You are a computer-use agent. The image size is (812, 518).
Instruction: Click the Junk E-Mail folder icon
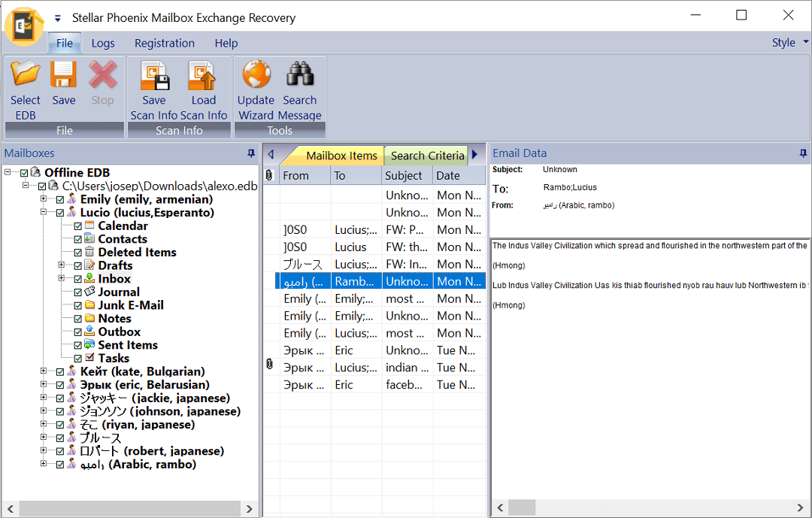89,305
